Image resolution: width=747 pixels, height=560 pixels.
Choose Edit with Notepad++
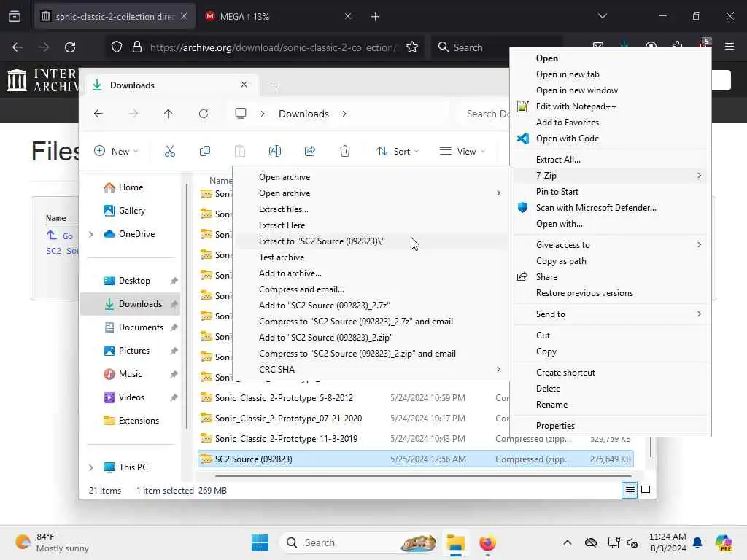pyautogui.click(x=611, y=106)
